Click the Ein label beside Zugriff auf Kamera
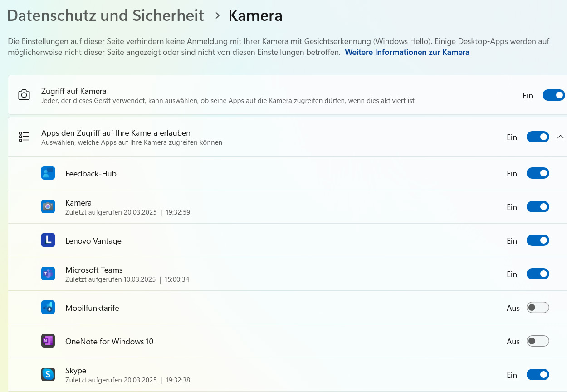The image size is (567, 392). point(528,96)
